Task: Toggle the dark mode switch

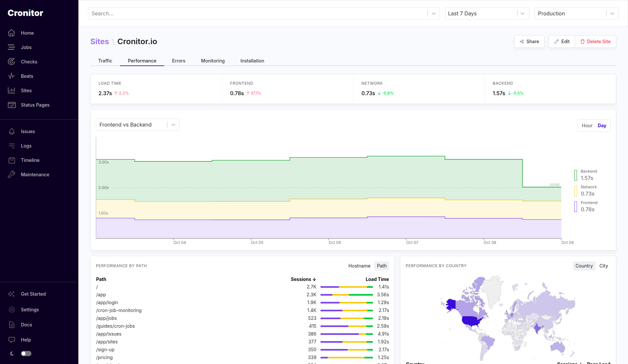Action: click(x=26, y=354)
